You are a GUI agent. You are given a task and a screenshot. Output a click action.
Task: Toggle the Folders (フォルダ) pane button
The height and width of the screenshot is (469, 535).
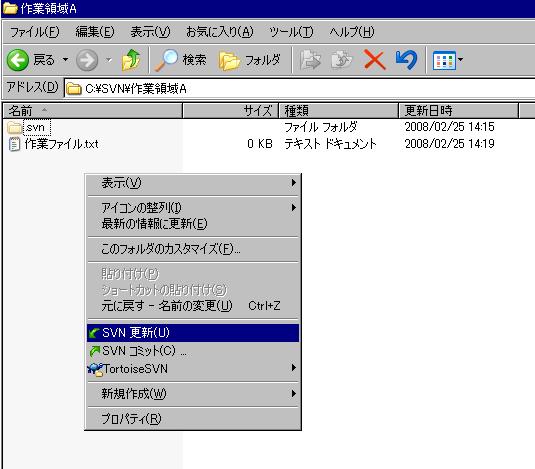click(x=250, y=60)
